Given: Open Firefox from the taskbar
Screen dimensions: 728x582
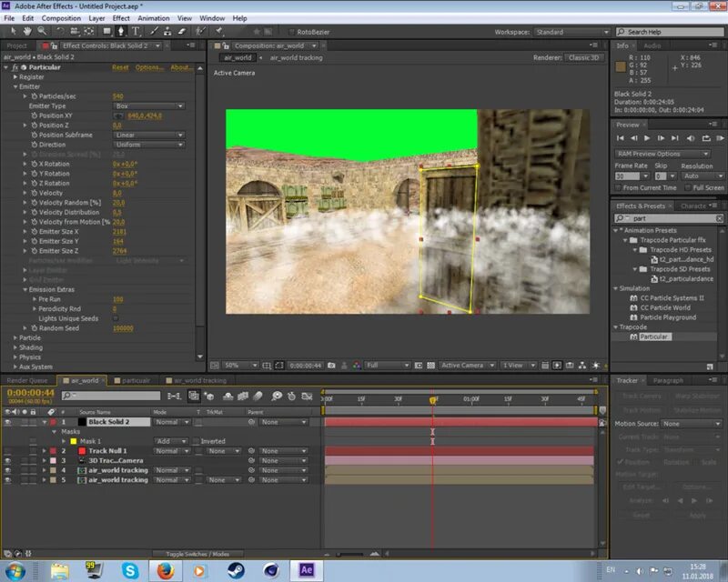Looking at the screenshot, I should [166, 570].
